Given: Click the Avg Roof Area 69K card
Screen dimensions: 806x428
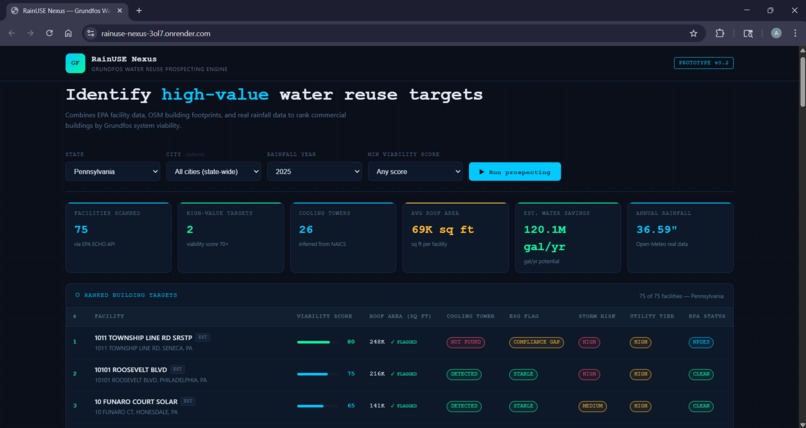Looking at the screenshot, I should pos(455,237).
